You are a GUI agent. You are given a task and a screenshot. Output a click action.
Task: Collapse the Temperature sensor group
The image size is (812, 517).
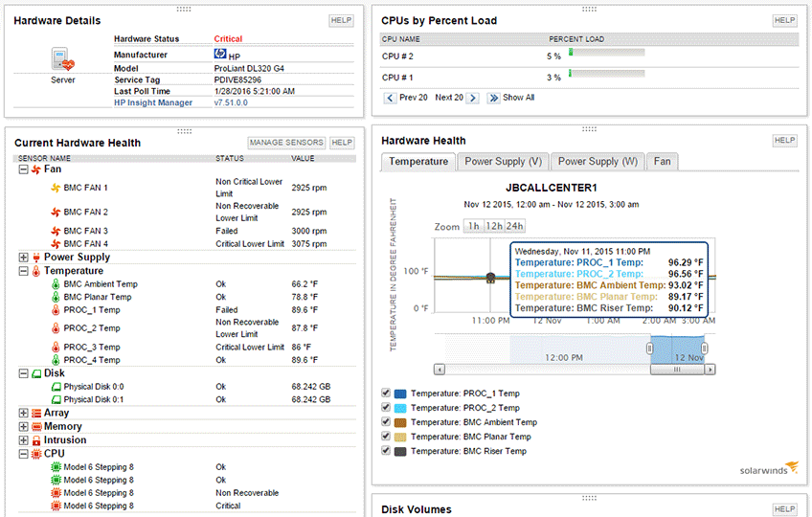[23, 271]
